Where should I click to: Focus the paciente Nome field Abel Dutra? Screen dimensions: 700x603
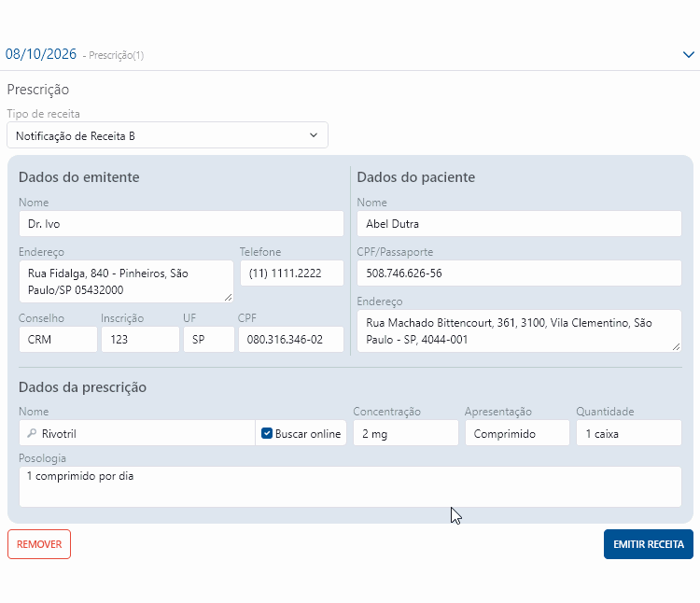click(x=519, y=224)
